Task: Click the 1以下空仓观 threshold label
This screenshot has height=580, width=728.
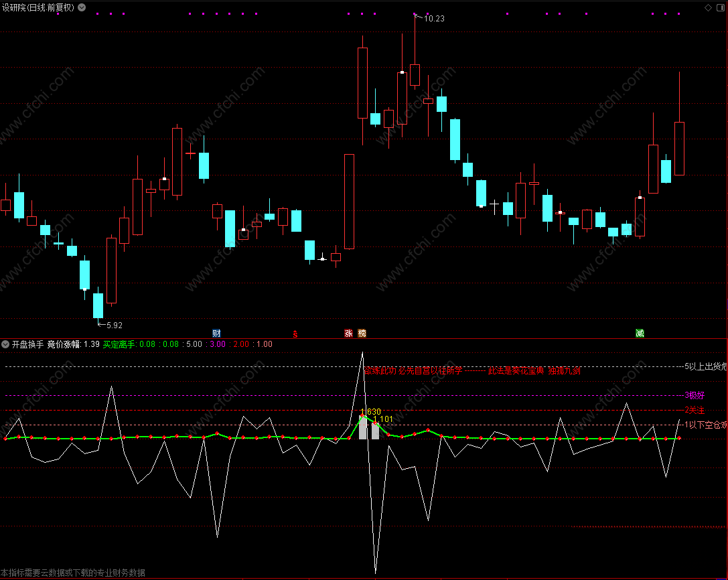Action: tap(706, 425)
